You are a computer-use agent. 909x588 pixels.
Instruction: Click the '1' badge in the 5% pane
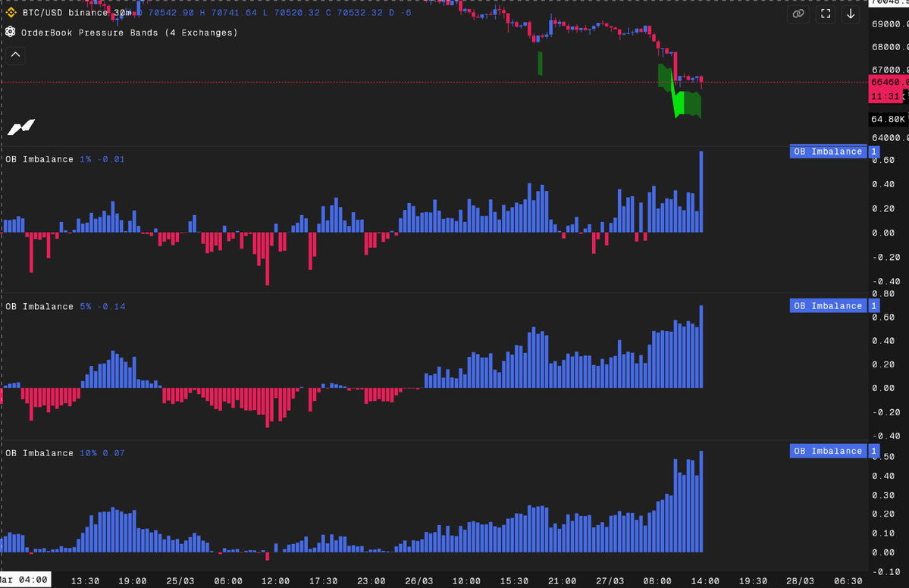click(x=873, y=306)
